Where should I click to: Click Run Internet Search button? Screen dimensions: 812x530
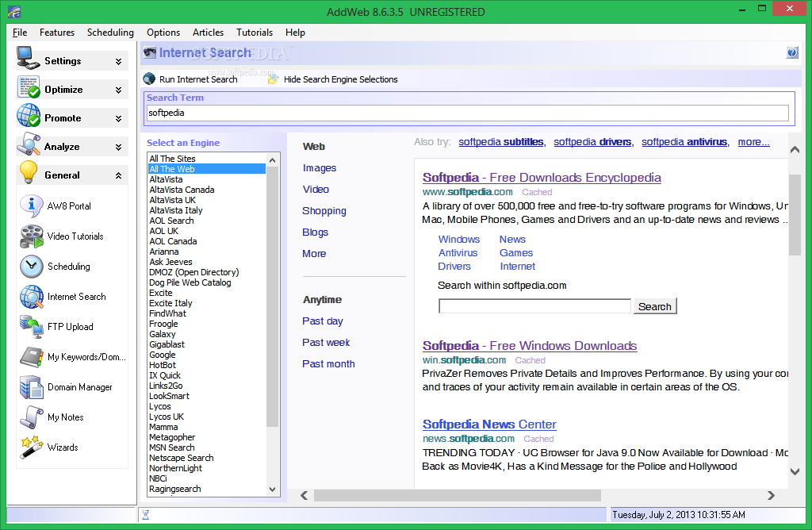tap(190, 79)
